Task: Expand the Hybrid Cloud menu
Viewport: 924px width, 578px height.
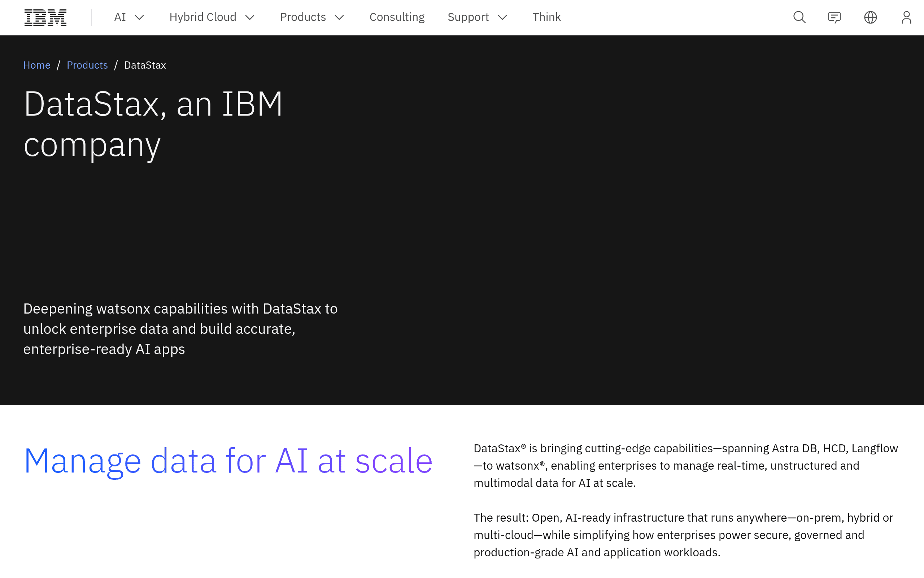Action: click(212, 17)
